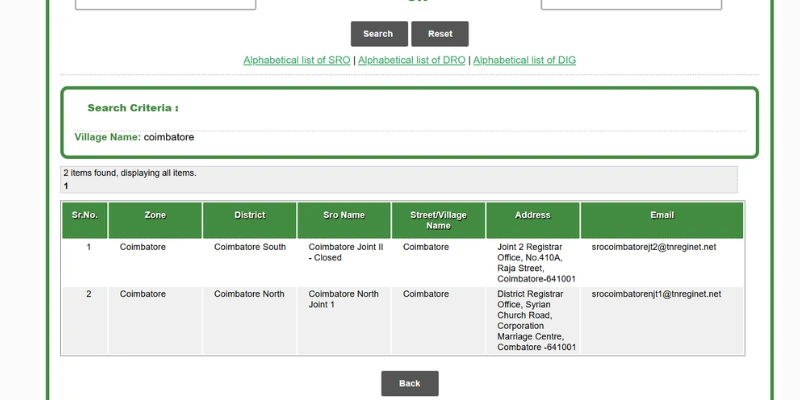Open Alphabetical list of SRO link
This screenshot has width=800, height=400.
tap(296, 60)
